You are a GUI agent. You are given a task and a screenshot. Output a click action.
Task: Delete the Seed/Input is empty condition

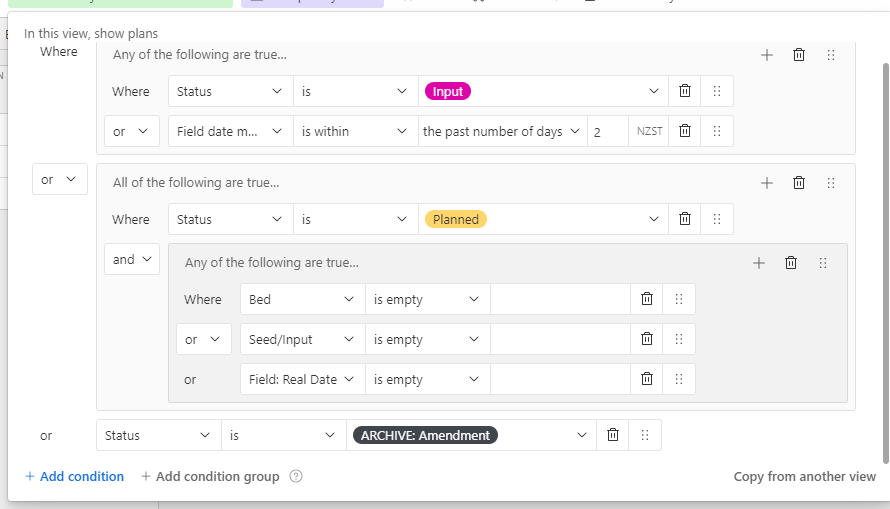coord(646,339)
